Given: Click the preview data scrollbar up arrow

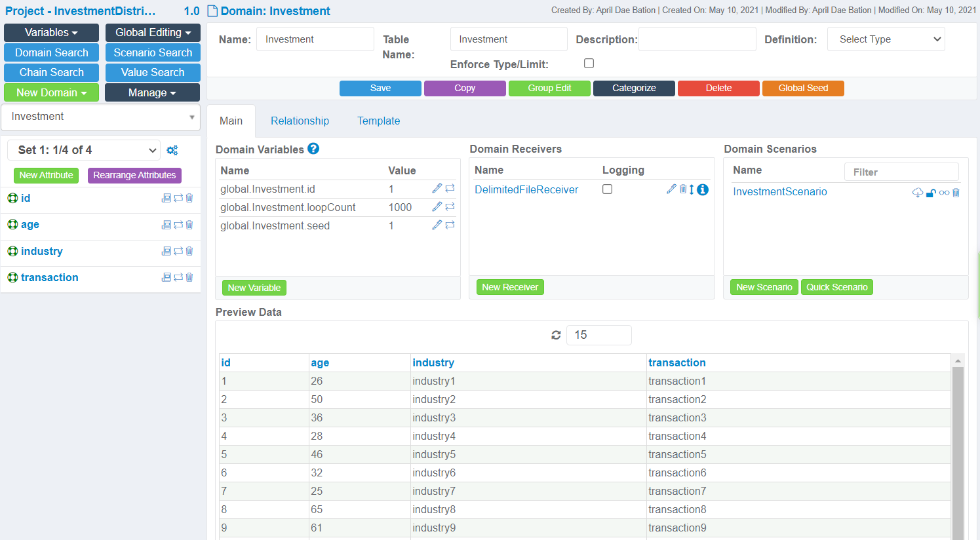Looking at the screenshot, I should tap(958, 361).
